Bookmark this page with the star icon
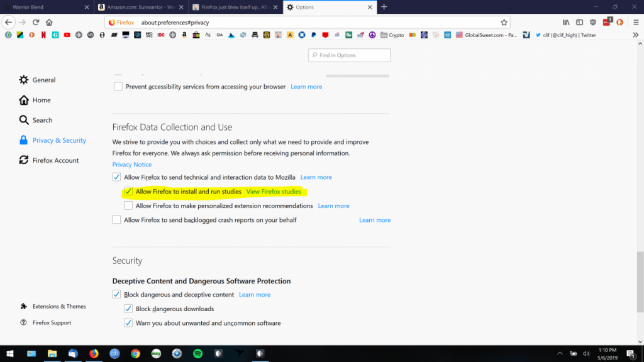 tap(504, 23)
